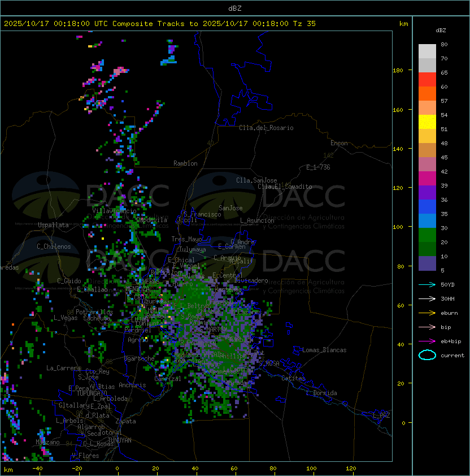Click the pink bip arrow legend icon
The height and width of the screenshot is (476, 470).
427,327
